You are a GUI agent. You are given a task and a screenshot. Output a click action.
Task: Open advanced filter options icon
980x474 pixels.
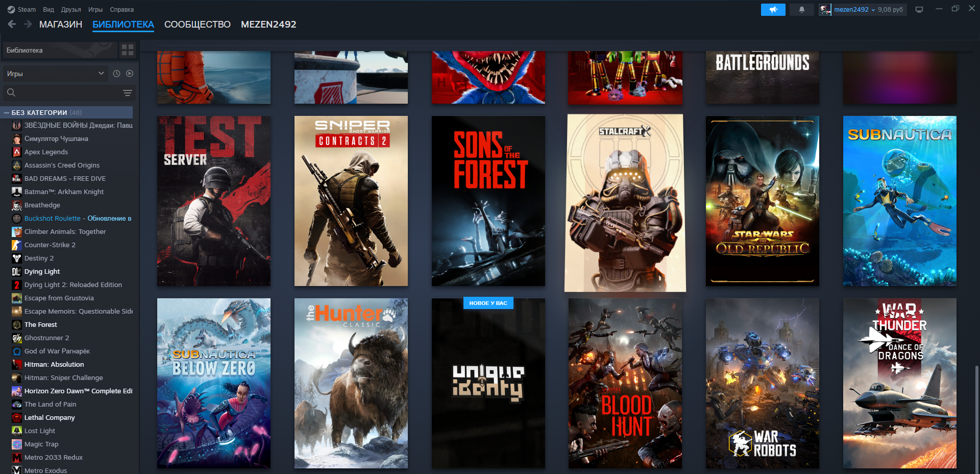(128, 92)
